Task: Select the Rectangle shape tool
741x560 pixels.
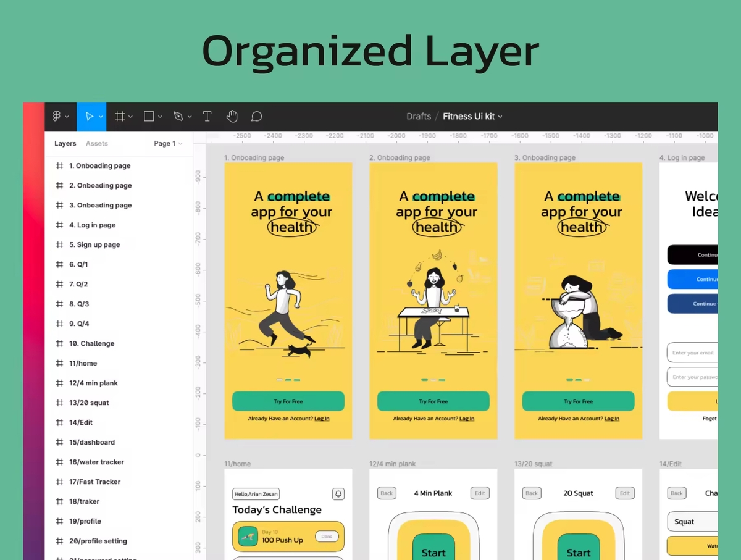Action: (x=149, y=117)
